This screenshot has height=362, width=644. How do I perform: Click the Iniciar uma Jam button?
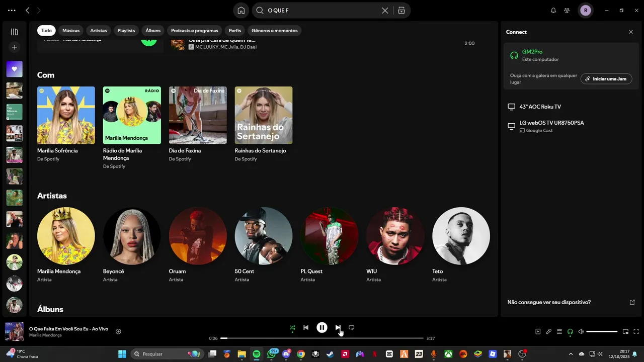click(606, 79)
